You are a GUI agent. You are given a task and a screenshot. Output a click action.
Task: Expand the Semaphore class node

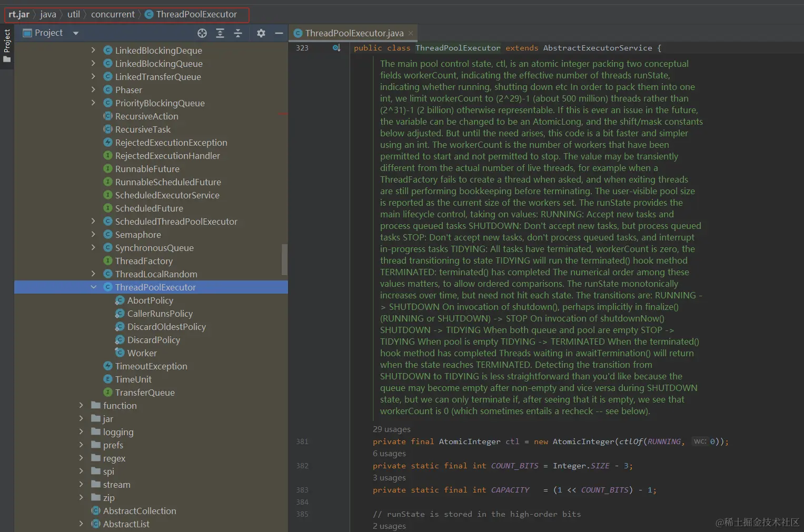point(93,234)
